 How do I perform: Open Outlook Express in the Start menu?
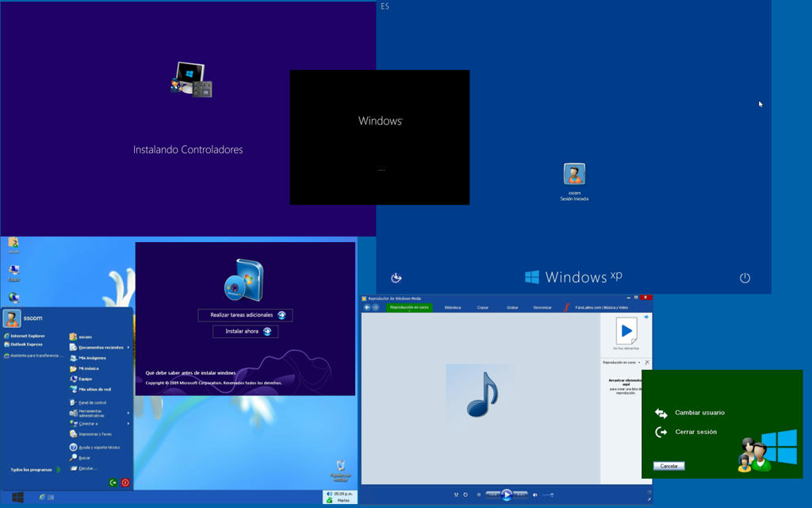(x=23, y=344)
